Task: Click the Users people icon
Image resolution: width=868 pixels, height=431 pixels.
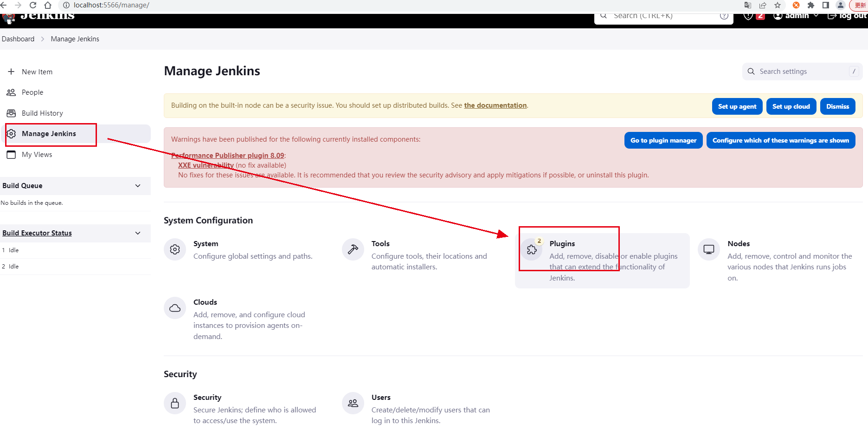Action: point(353,403)
